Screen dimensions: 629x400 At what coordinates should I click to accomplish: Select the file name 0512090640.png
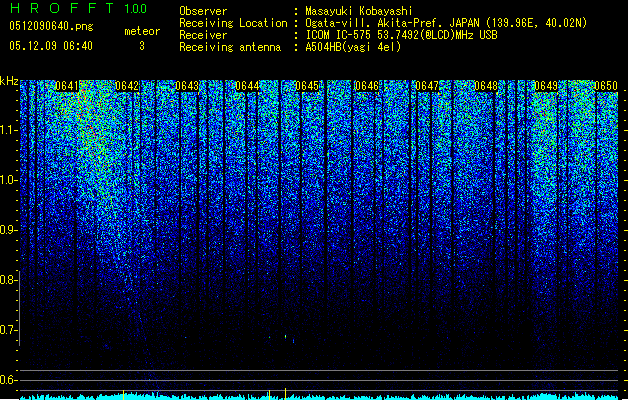(51, 27)
